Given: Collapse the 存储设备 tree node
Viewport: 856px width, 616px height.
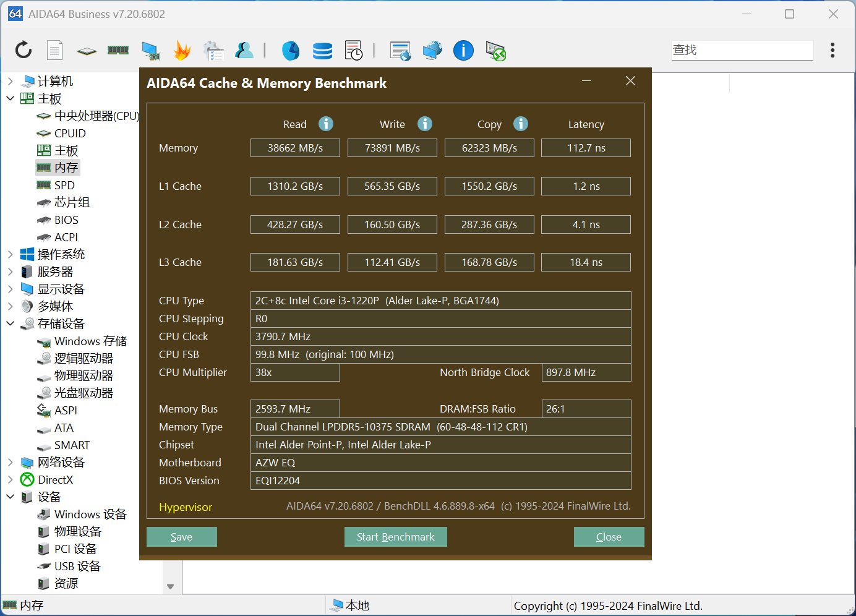Looking at the screenshot, I should [11, 323].
